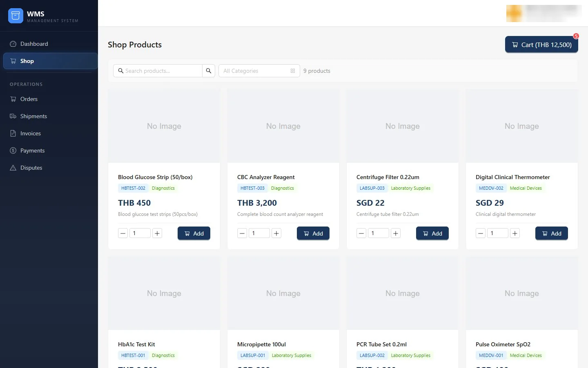
Task: Click the Medical Devices tag on Digital Clinical Thermometer
Action: 526,188
